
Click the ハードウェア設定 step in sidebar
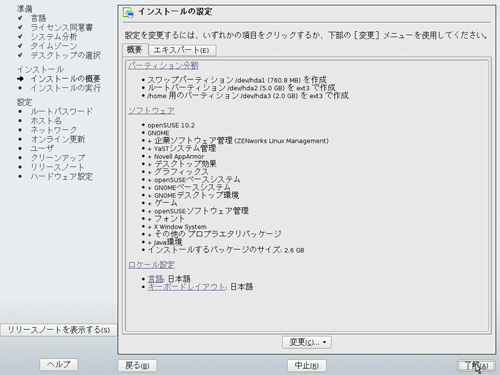tap(62, 176)
